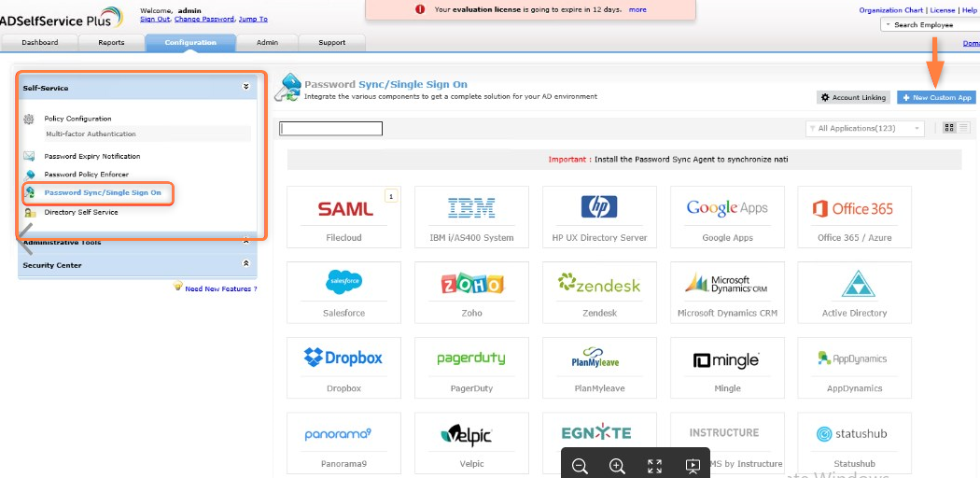Expand the Security Center section
980x478 pixels.
pos(245,265)
